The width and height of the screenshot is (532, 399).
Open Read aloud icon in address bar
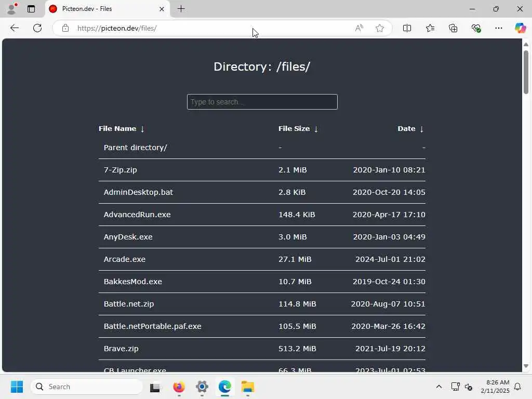coord(359,28)
